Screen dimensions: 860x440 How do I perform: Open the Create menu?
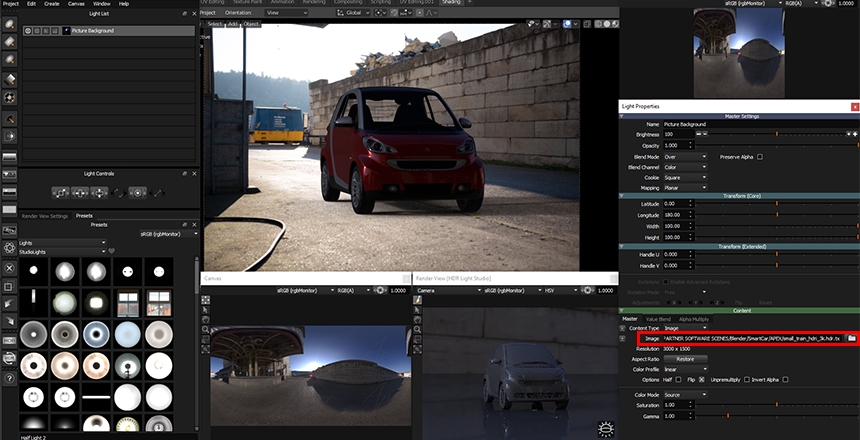click(52, 3)
